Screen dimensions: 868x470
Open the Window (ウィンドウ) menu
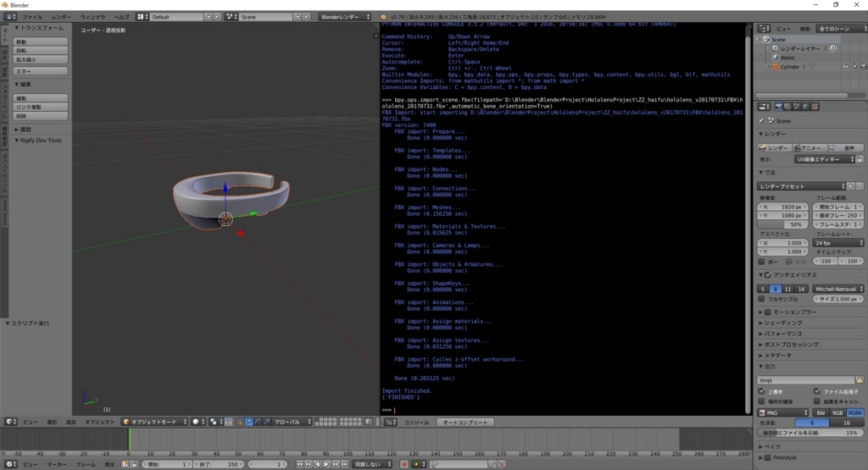tap(92, 17)
